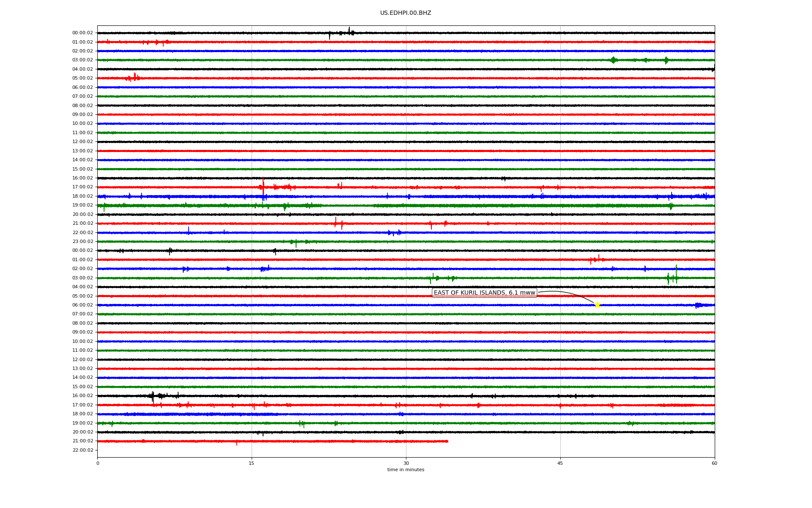Viewport: 812px width, 508px height.
Task: Select the 21:00:02 label of the truncated red trace
Action: [x=82, y=441]
